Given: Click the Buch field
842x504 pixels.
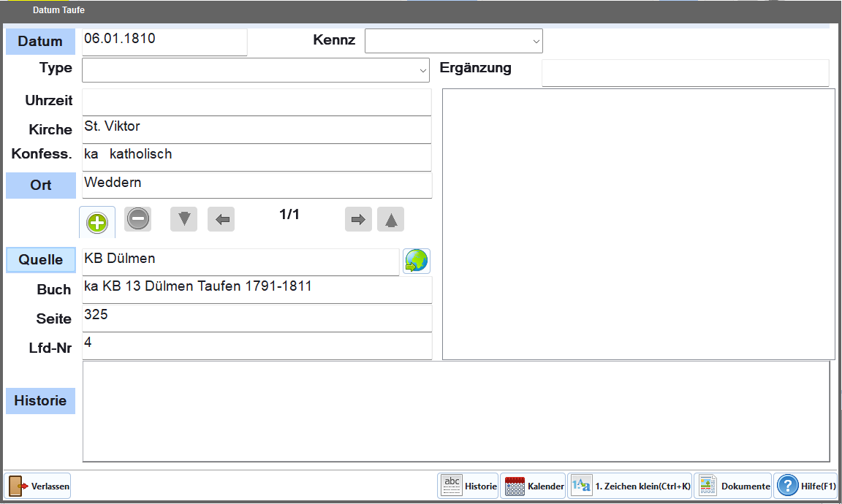Looking at the screenshot, I should [x=257, y=290].
